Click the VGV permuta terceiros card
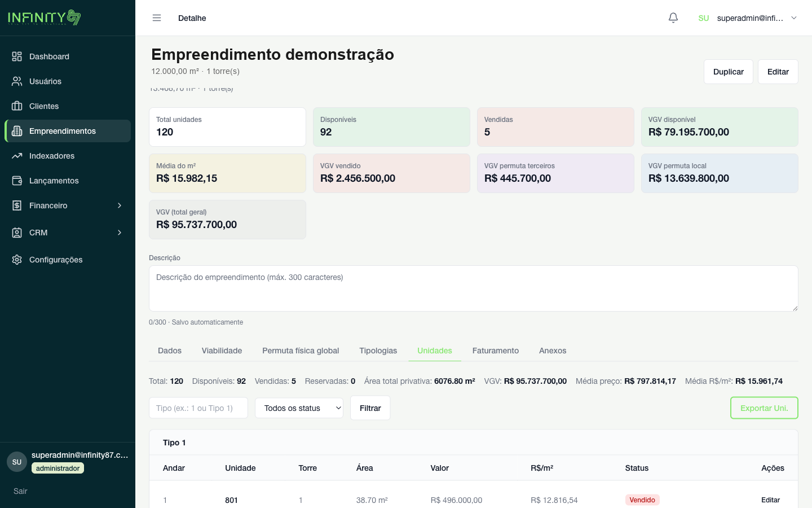 555,173
